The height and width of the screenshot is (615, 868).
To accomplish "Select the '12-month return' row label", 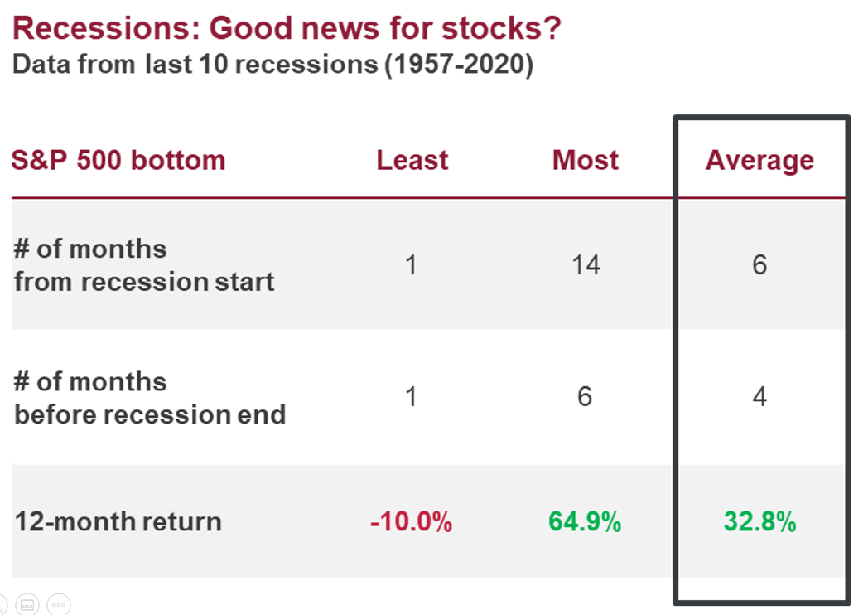I will point(118,522).
